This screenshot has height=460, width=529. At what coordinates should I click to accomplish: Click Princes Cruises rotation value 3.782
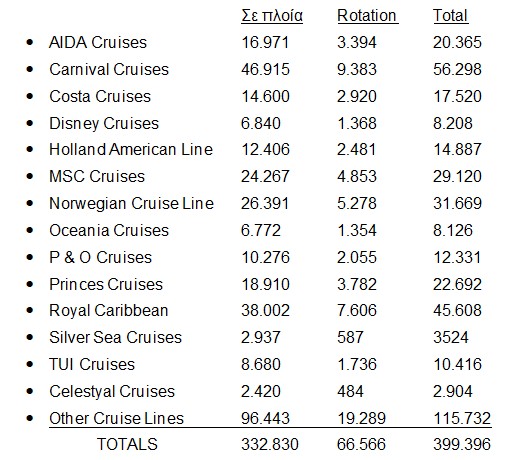click(x=357, y=285)
